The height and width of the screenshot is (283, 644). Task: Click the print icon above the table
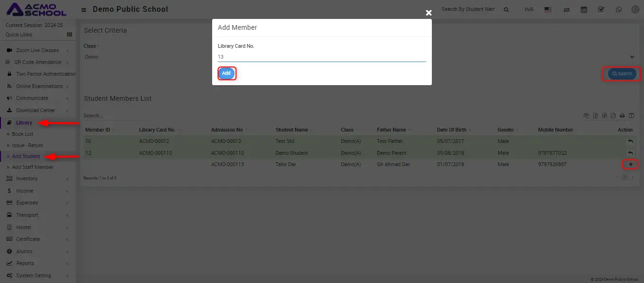point(622,115)
